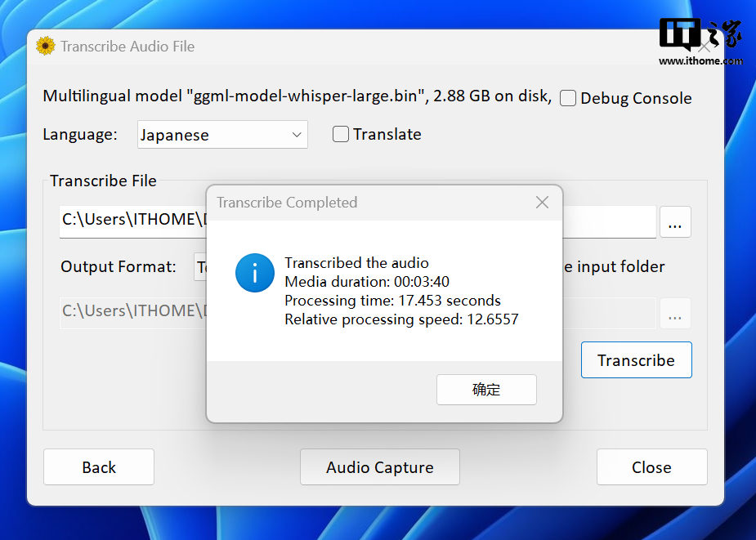The image size is (756, 540).
Task: Open the Audio Capture screen
Action: 380,467
